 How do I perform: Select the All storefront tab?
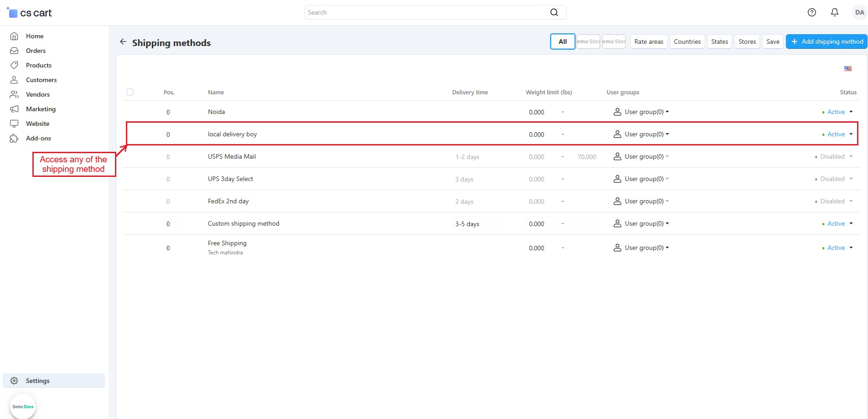point(562,41)
